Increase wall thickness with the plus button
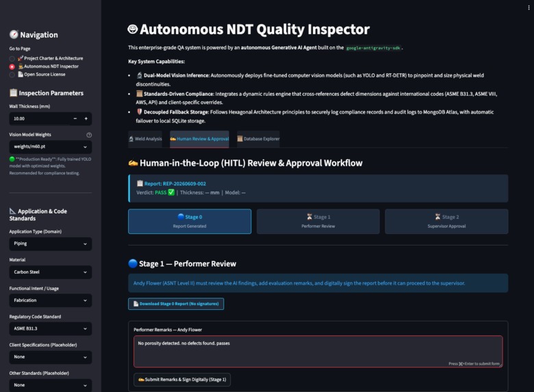Image resolution: width=534 pixels, height=392 pixels. click(x=86, y=118)
